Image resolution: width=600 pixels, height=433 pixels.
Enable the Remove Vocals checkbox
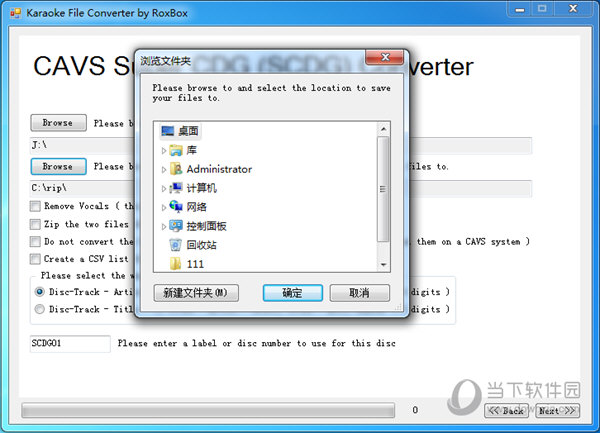click(35, 207)
